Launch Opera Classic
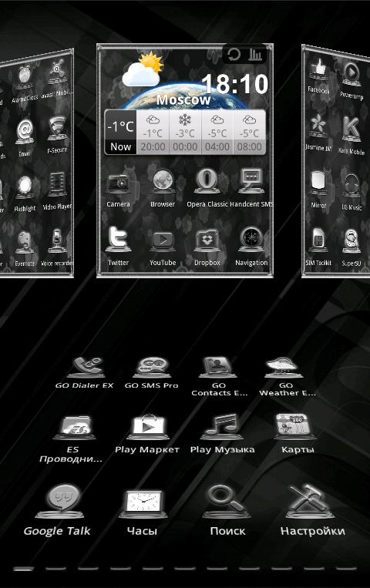The width and height of the screenshot is (370, 588). pos(207,182)
